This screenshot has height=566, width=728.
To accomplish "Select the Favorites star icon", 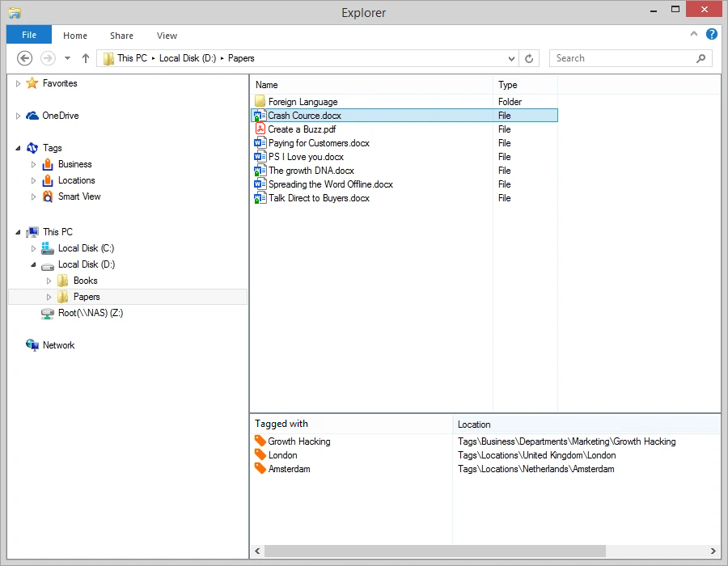I will pos(32,82).
